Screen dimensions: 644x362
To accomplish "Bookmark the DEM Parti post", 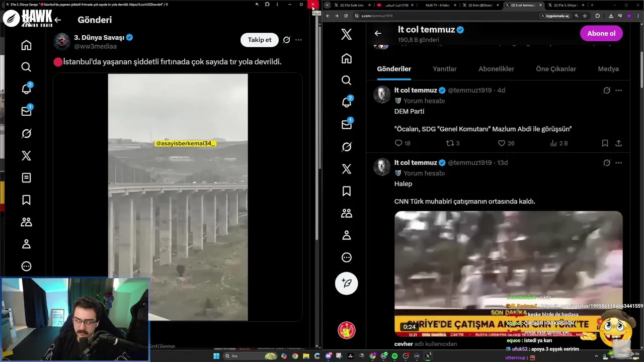I will click(x=605, y=143).
